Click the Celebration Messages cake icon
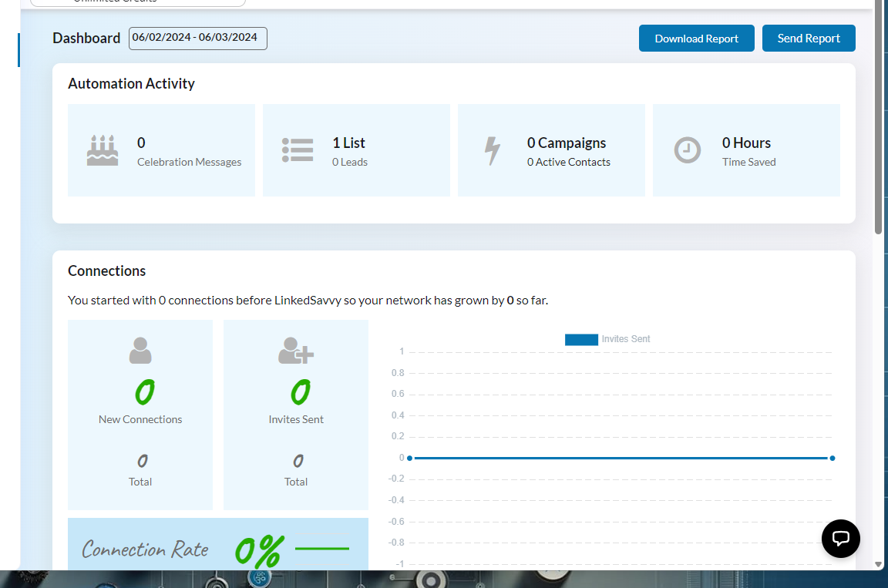The height and width of the screenshot is (588, 888). 102,150
